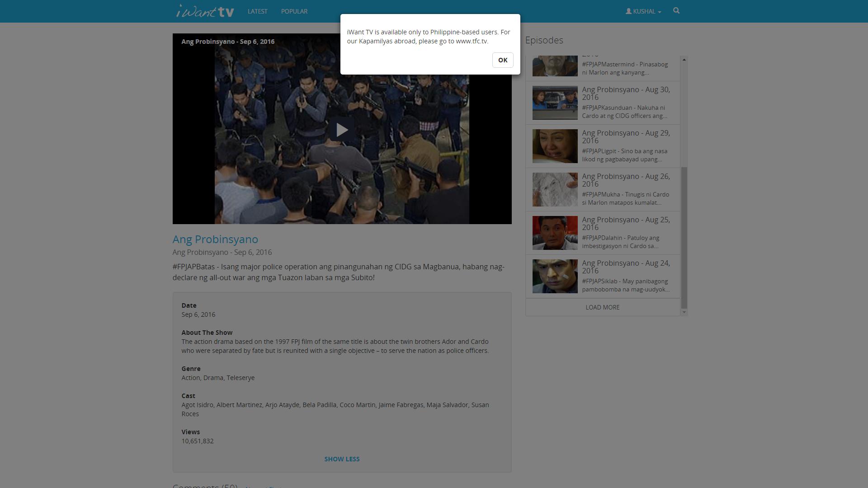Go to the LATEST menu
The image size is (868, 488).
click(x=257, y=11)
